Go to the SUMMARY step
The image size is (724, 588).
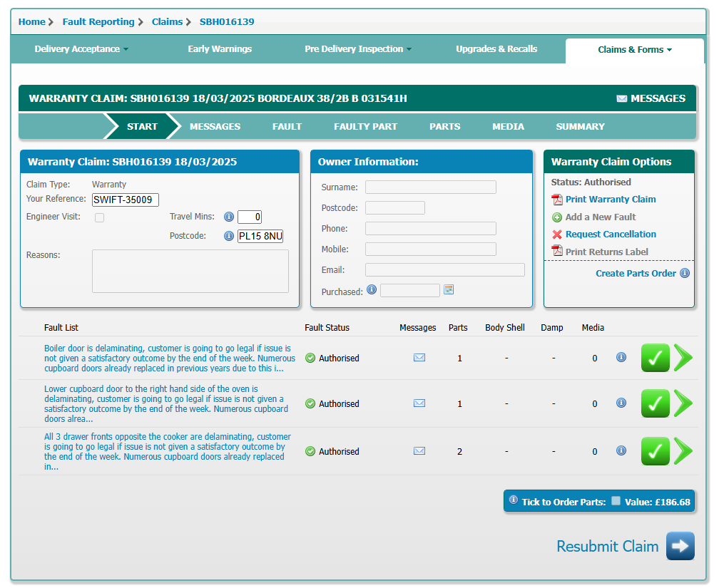580,126
